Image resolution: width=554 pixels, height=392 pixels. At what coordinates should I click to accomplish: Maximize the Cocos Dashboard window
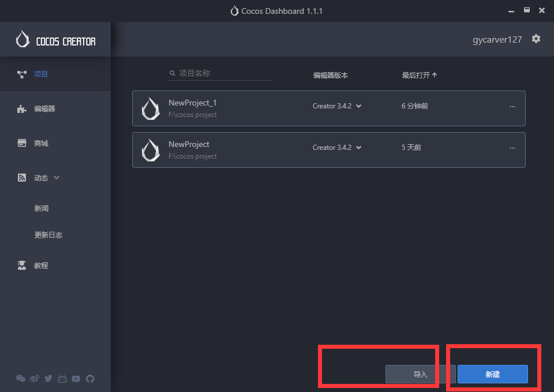click(x=526, y=10)
